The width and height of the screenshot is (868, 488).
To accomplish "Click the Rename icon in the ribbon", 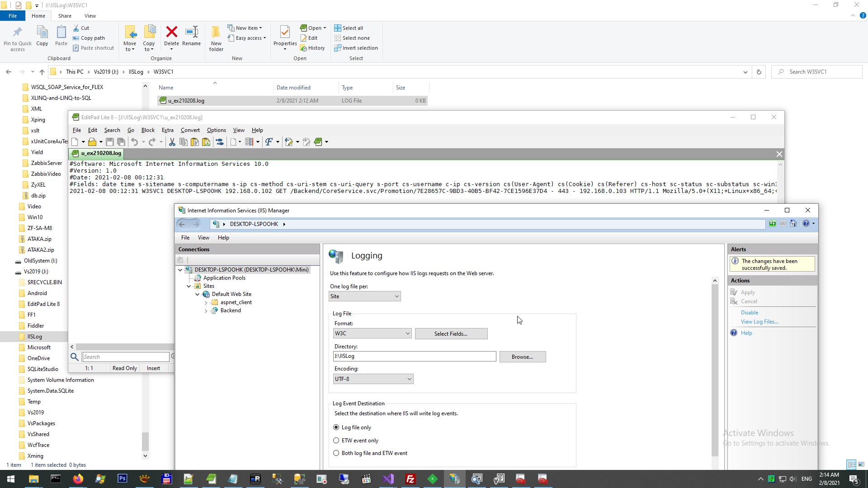I will click(192, 33).
